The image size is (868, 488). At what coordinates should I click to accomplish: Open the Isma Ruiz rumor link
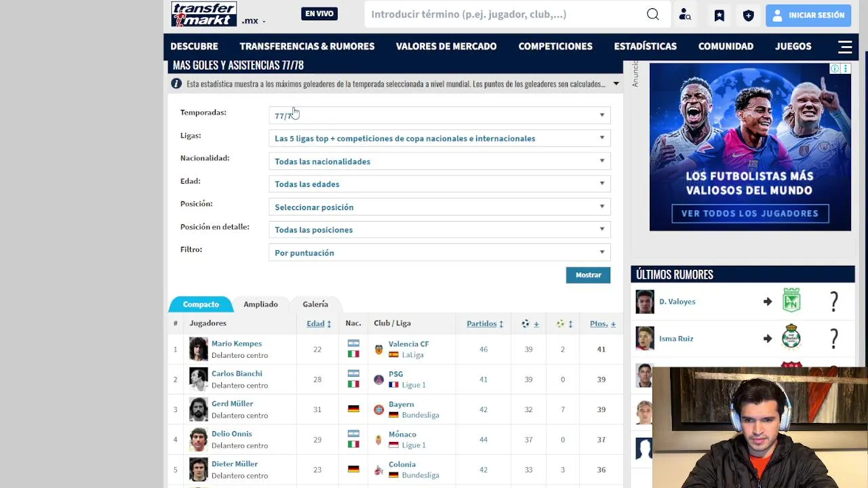(x=676, y=338)
